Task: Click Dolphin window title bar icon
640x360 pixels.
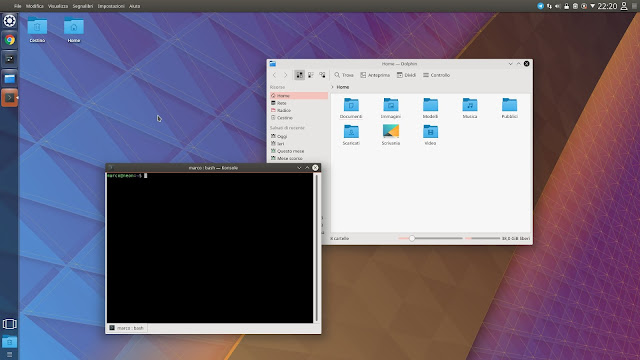Action: point(273,64)
